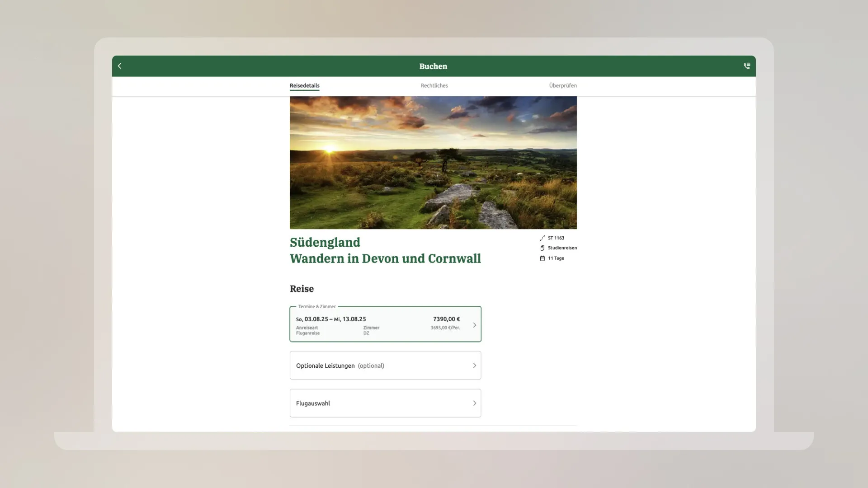Screen dimensions: 868x488
Task: Expand the Optionale Leistungen chevron
Action: tap(474, 366)
